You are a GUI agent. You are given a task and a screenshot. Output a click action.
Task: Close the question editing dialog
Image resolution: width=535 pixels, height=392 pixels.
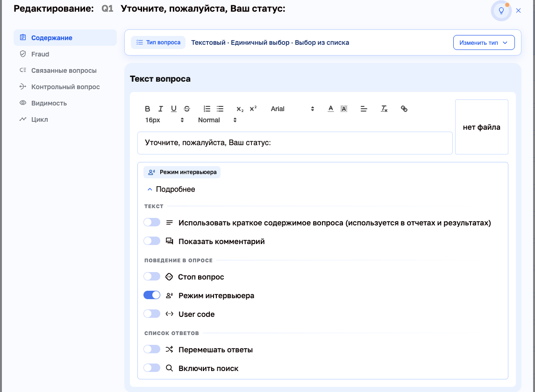pyautogui.click(x=518, y=11)
